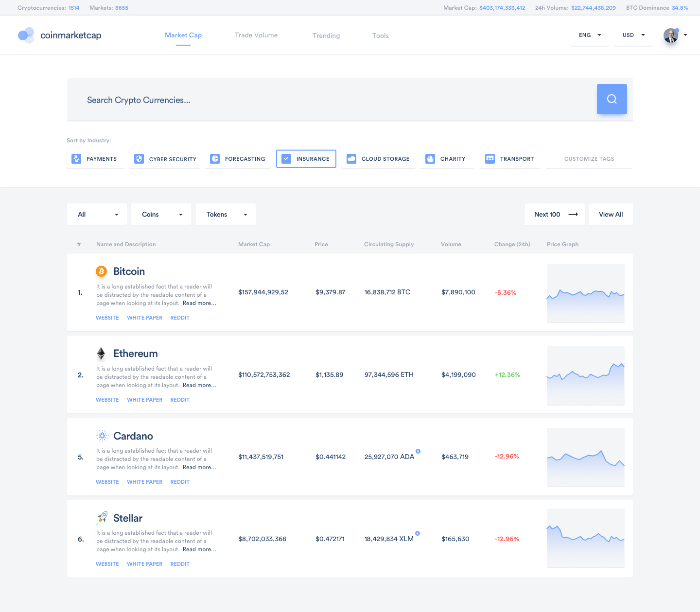Click the Customize Tags button
700x612 pixels.
tap(589, 159)
